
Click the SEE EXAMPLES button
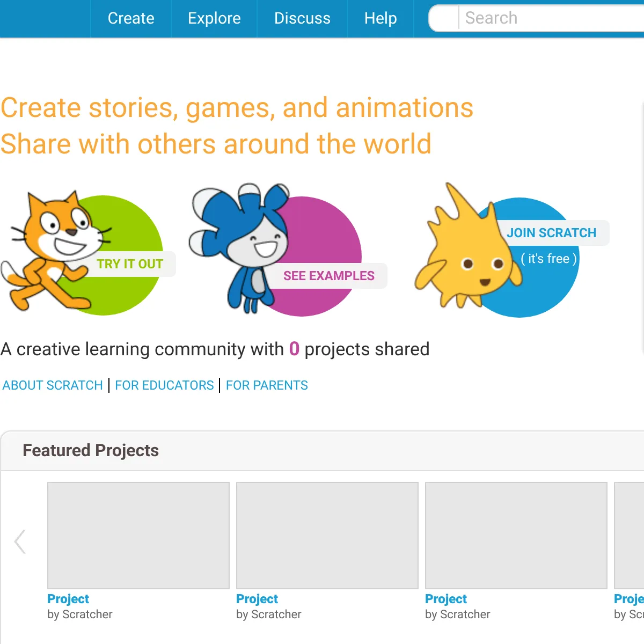click(328, 276)
